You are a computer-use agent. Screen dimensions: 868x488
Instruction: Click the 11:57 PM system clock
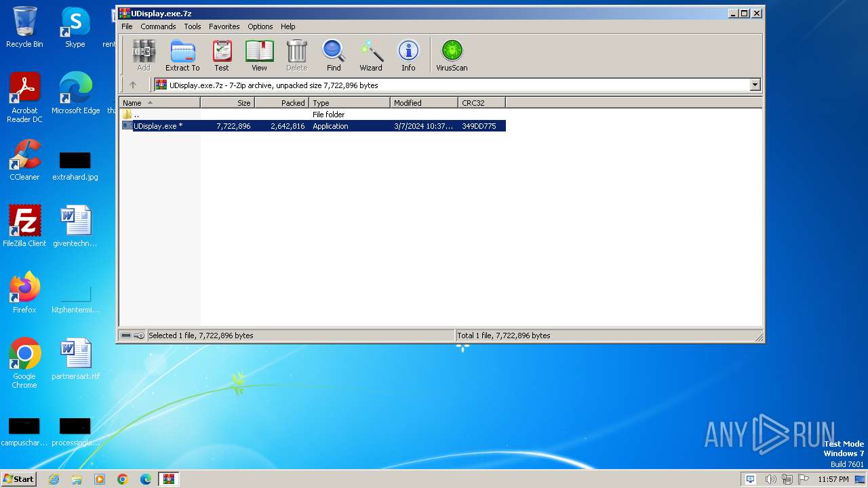point(833,479)
